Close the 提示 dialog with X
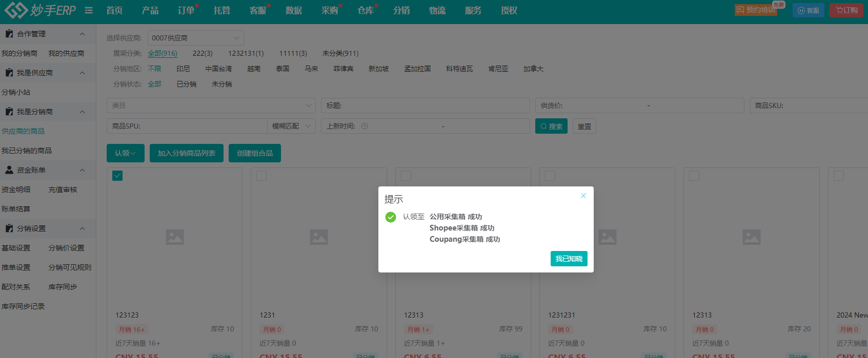Image resolution: width=868 pixels, height=358 pixels. [x=583, y=196]
